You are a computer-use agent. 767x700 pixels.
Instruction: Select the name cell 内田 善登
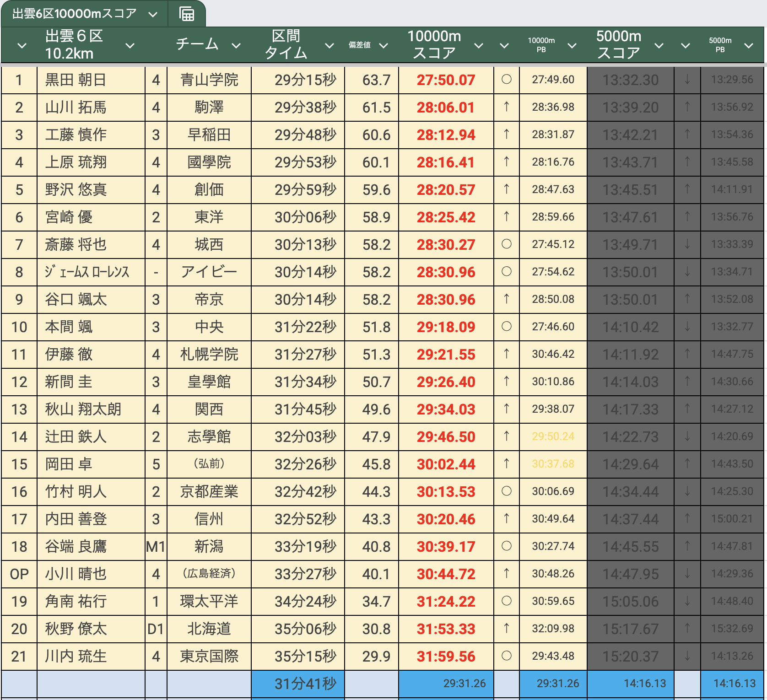(x=91, y=519)
